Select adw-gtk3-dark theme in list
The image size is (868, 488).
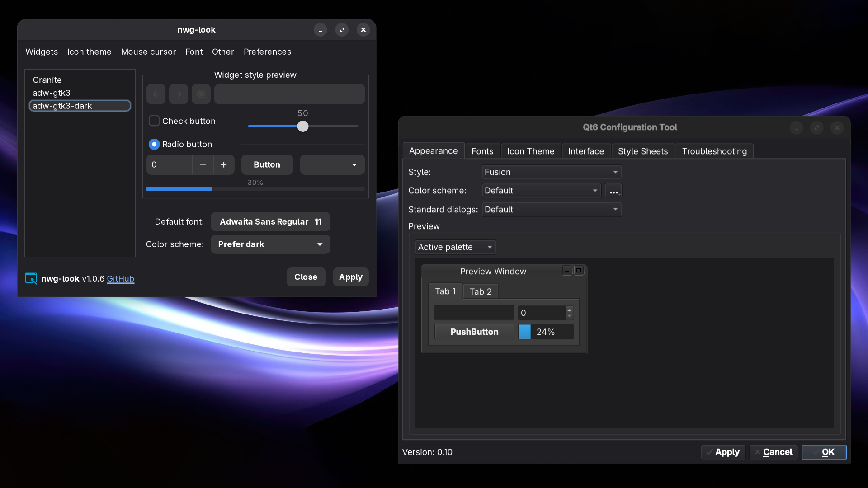pyautogui.click(x=80, y=106)
